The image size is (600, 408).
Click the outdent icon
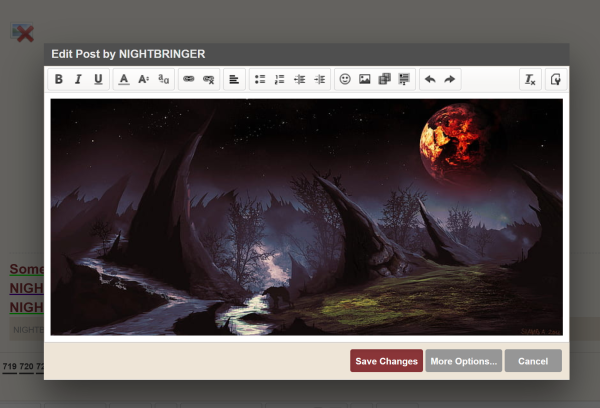click(300, 79)
